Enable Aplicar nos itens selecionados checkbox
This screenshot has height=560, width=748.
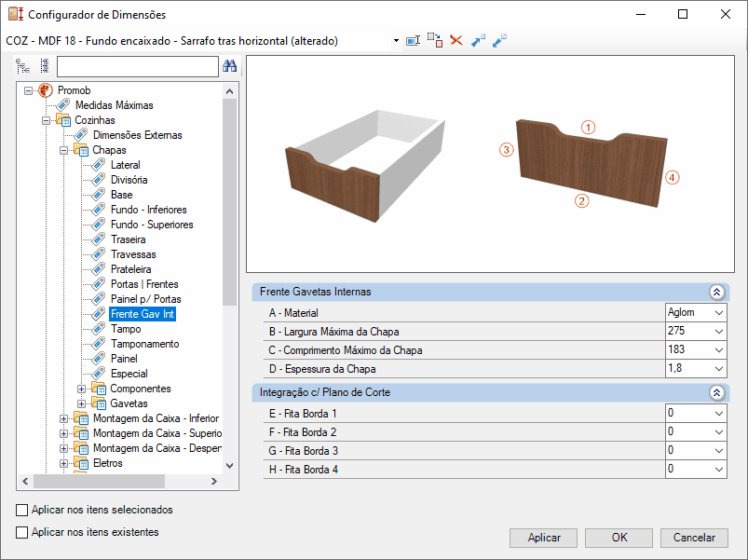(x=22, y=510)
